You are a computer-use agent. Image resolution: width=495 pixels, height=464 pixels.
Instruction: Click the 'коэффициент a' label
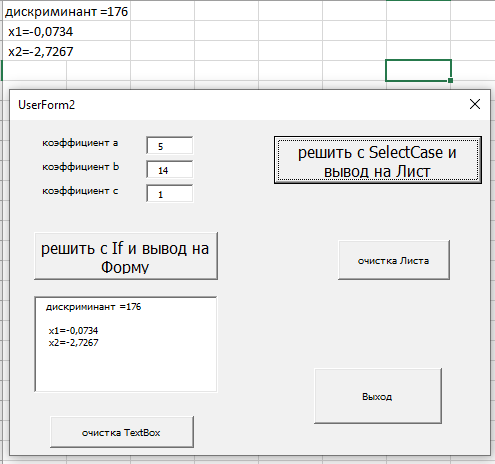[80, 143]
